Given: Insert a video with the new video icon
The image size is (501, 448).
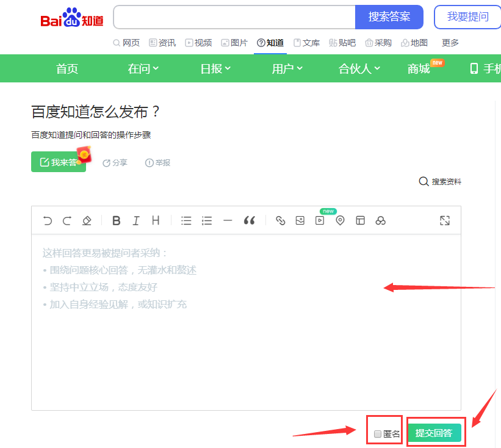Looking at the screenshot, I should tap(319, 220).
